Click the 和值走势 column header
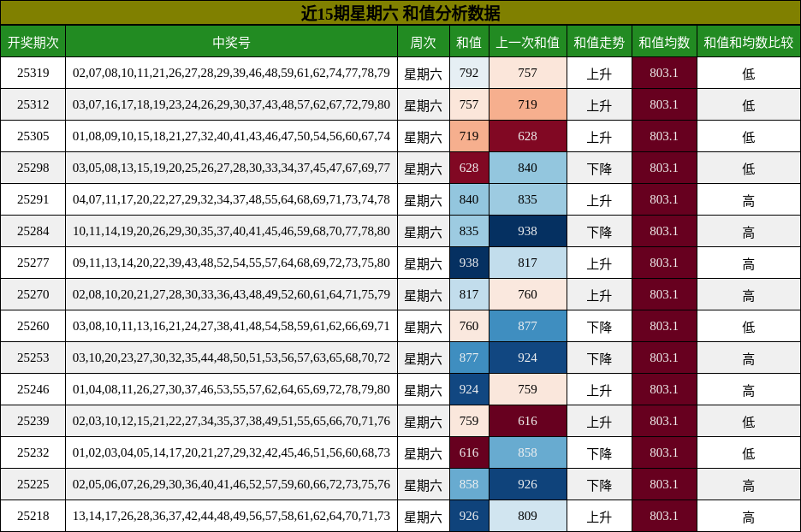This screenshot has width=801, height=532. tap(600, 42)
